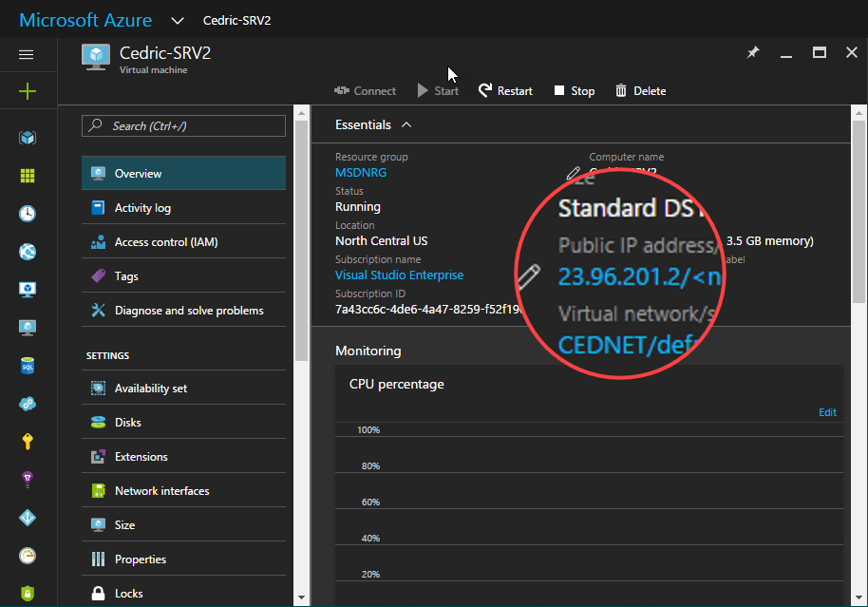The width and height of the screenshot is (868, 607).
Task: Open the Visual Studio Enterprise subscription link
Action: 399,275
